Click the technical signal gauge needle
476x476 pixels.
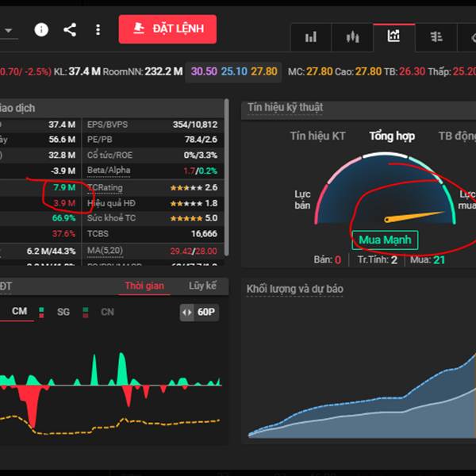coord(416,215)
